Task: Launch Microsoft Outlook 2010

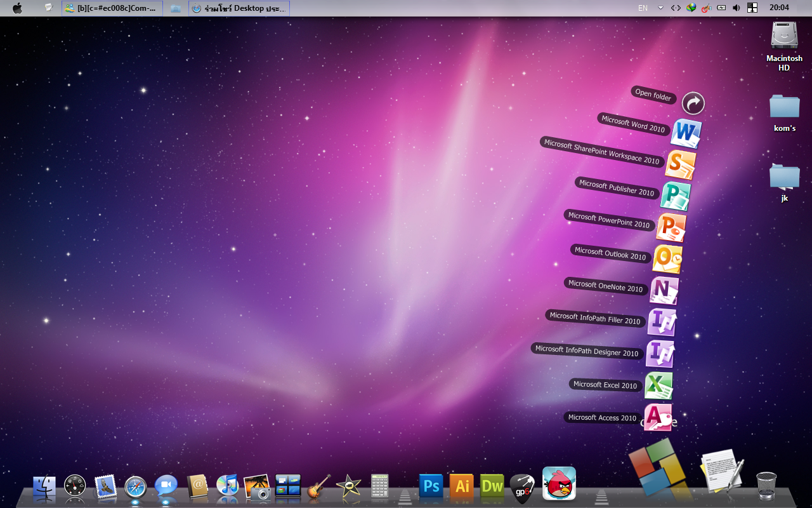Action: [667, 259]
